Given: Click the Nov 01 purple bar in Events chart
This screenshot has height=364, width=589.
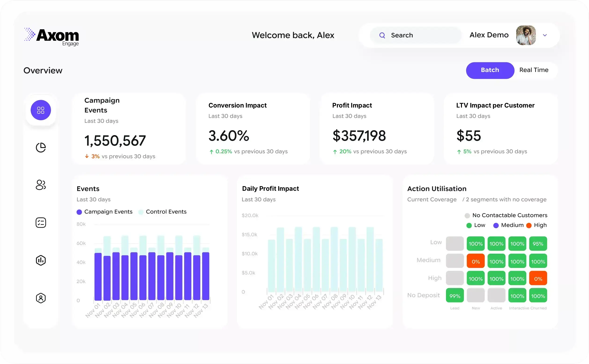Looking at the screenshot, I should tap(98, 277).
